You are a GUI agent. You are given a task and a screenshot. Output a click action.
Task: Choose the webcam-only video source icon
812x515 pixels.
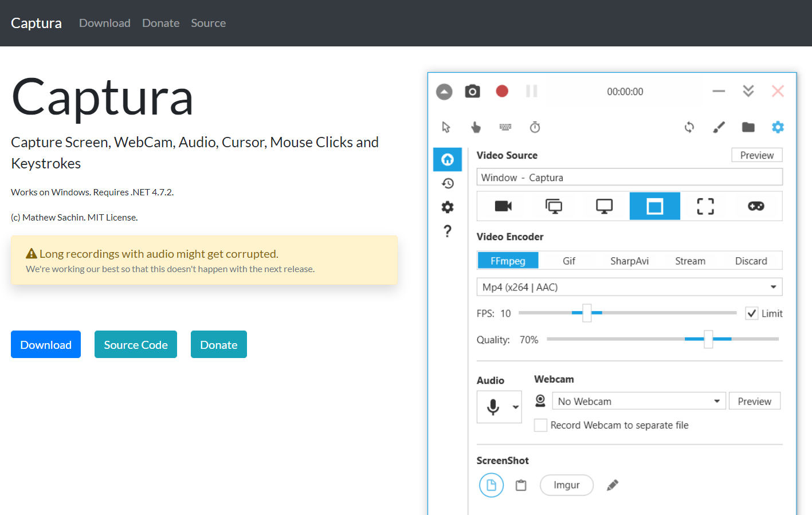coord(503,206)
